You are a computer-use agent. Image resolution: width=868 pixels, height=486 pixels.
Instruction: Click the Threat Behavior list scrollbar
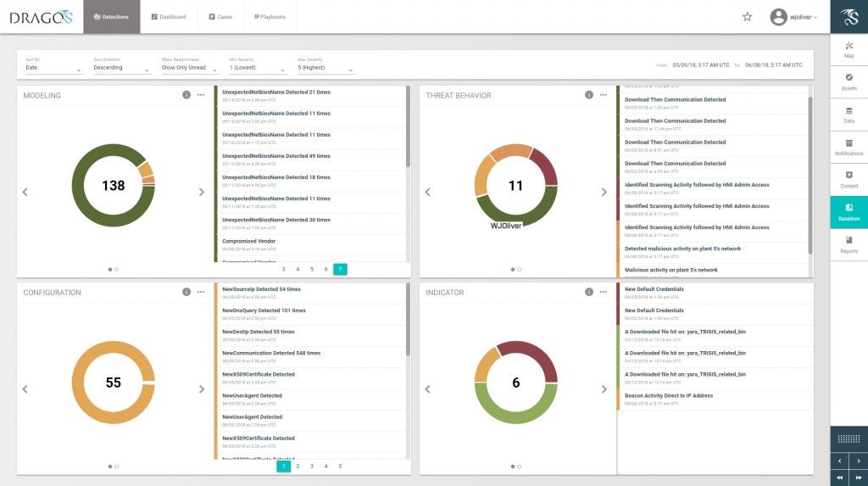click(x=810, y=175)
